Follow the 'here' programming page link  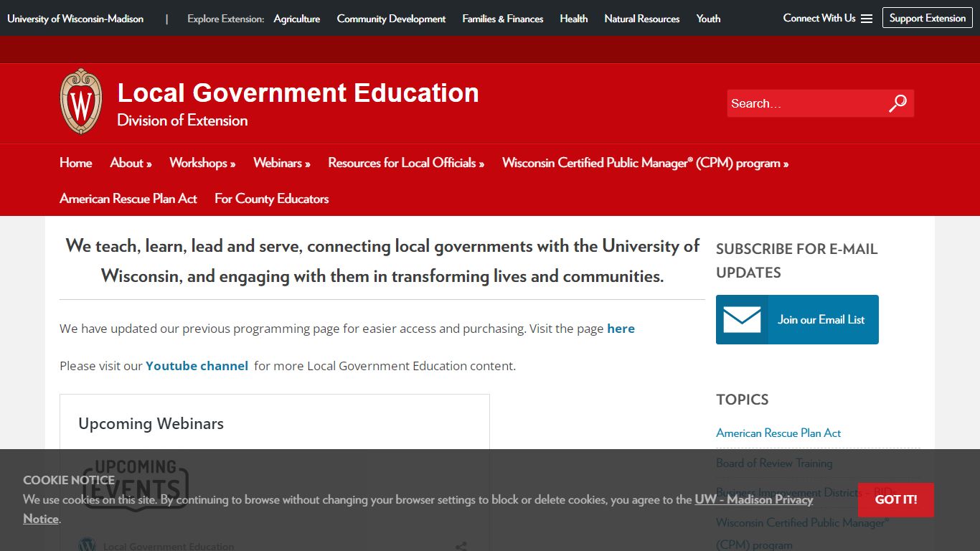click(x=621, y=329)
